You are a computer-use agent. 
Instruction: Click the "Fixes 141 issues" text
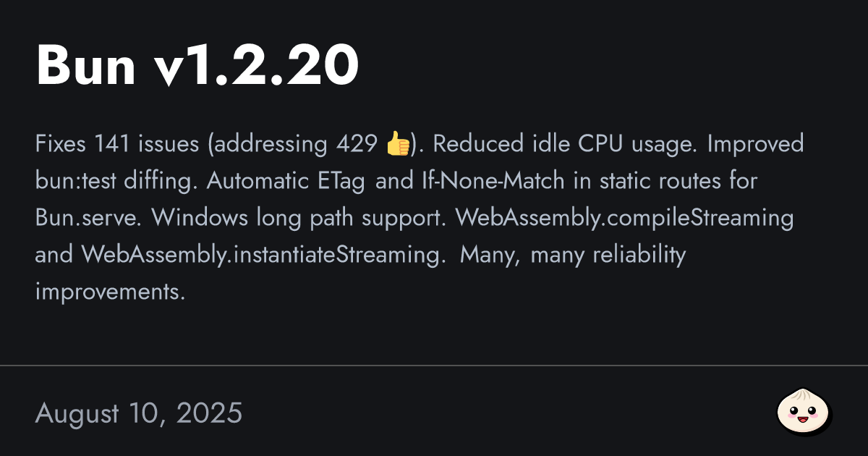[x=116, y=145]
